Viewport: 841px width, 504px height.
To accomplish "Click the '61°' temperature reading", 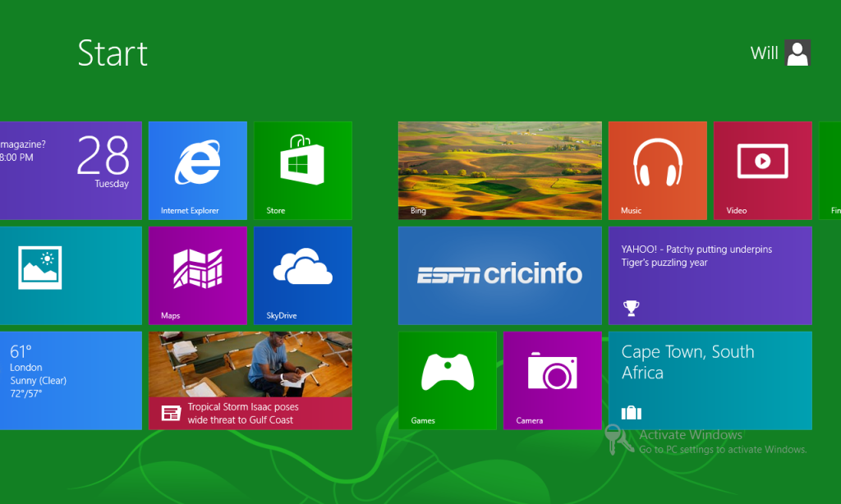I will 21,351.
